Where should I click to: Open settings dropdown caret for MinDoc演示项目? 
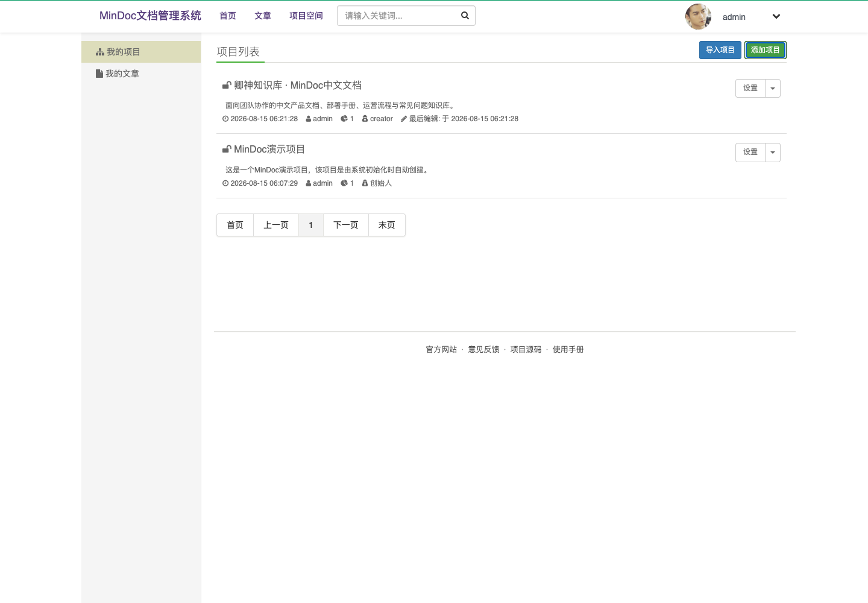click(773, 153)
